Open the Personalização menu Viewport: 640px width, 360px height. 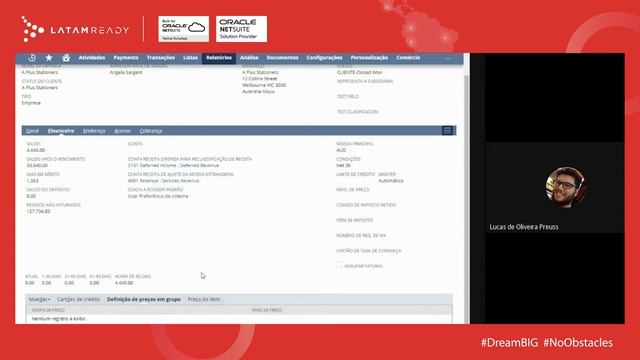point(369,58)
